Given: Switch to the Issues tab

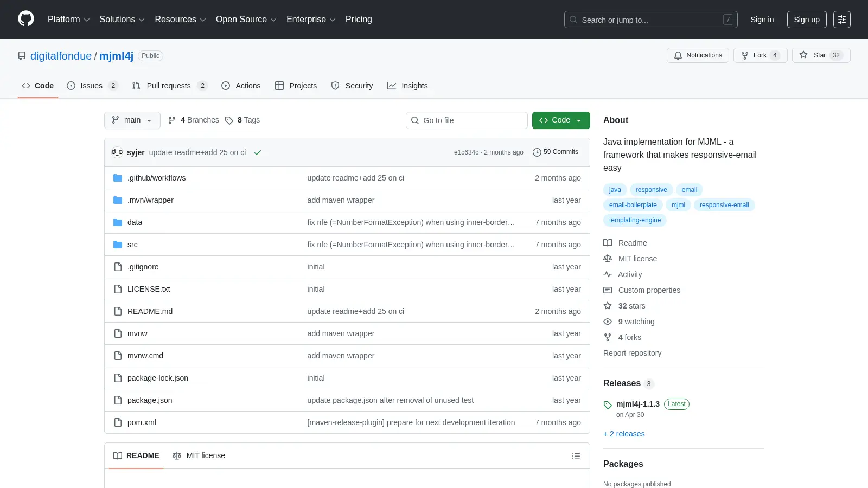Looking at the screenshot, I should pos(92,86).
